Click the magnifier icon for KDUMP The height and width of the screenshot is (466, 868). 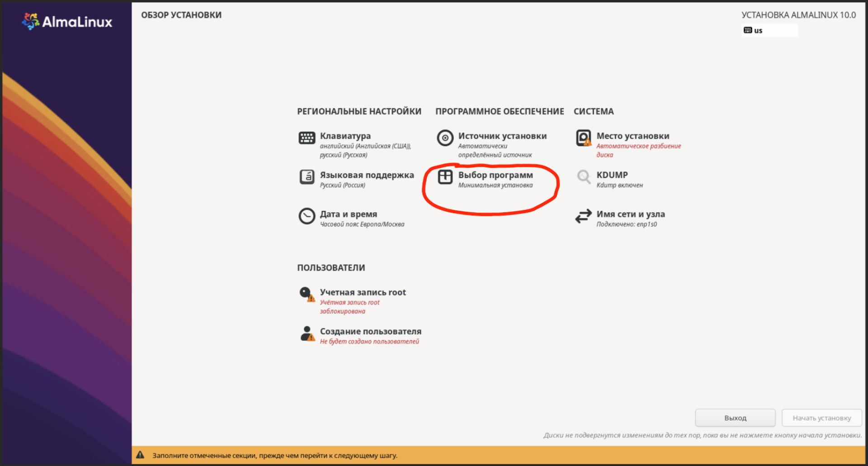pyautogui.click(x=583, y=177)
